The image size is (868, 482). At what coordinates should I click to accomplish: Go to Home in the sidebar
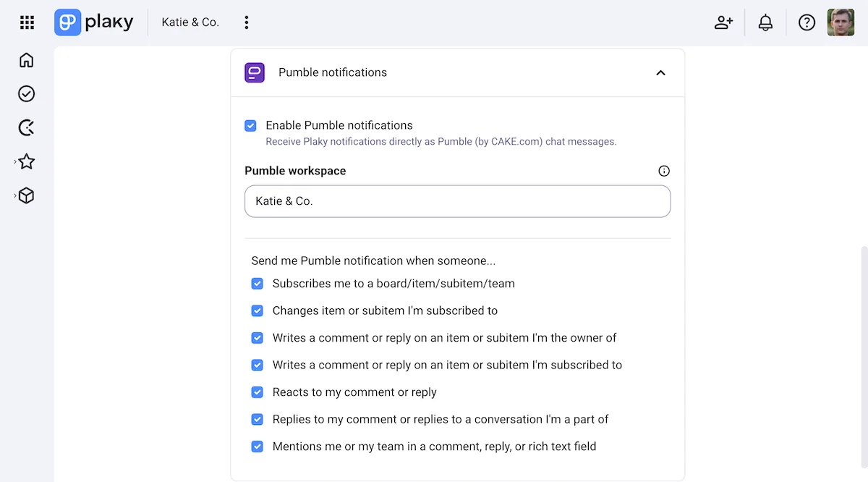27,60
